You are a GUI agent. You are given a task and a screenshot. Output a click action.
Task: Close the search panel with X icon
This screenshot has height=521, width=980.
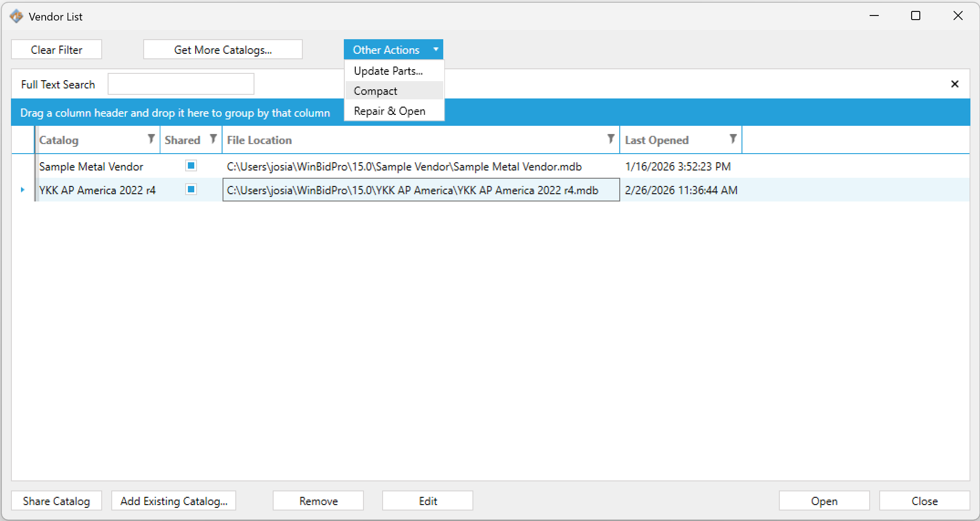[954, 84]
